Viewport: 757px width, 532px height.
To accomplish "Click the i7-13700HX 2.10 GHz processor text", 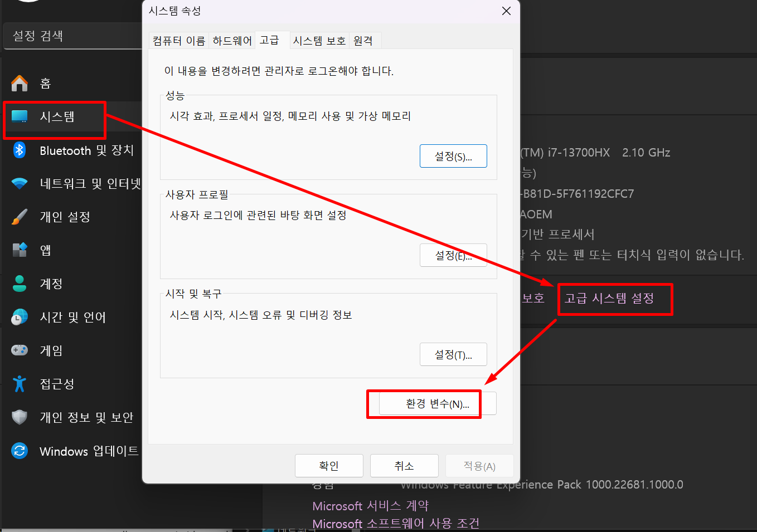I will [x=595, y=153].
